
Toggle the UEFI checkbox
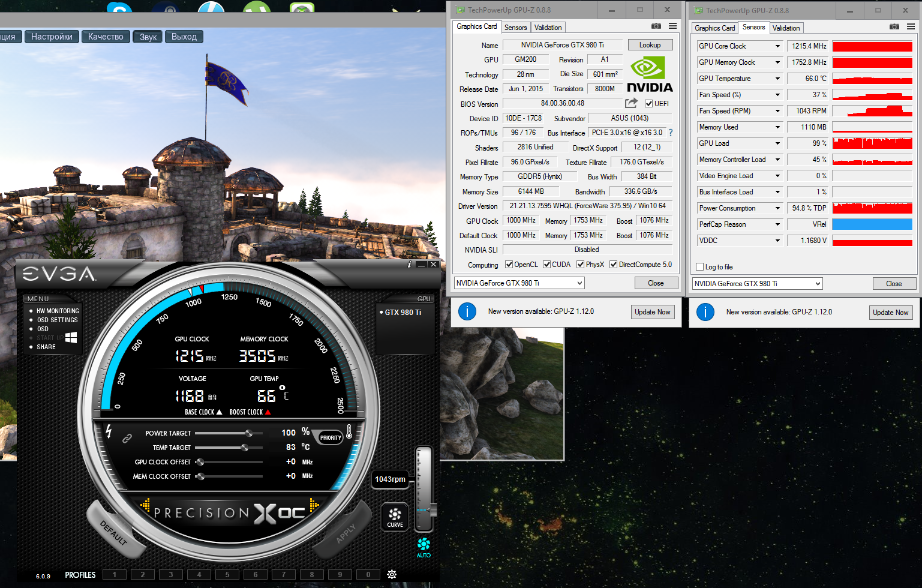(x=648, y=104)
